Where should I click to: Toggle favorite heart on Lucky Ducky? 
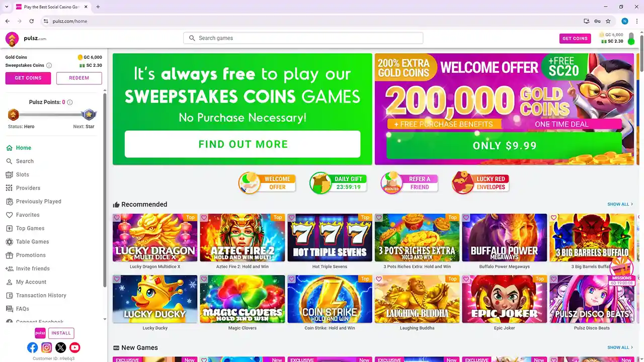click(x=117, y=279)
